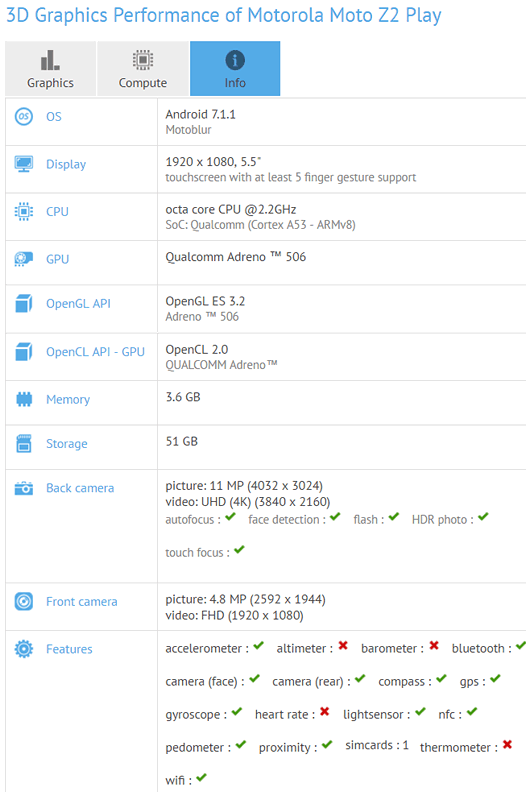Click the autofocus green checkmark

click(x=230, y=517)
